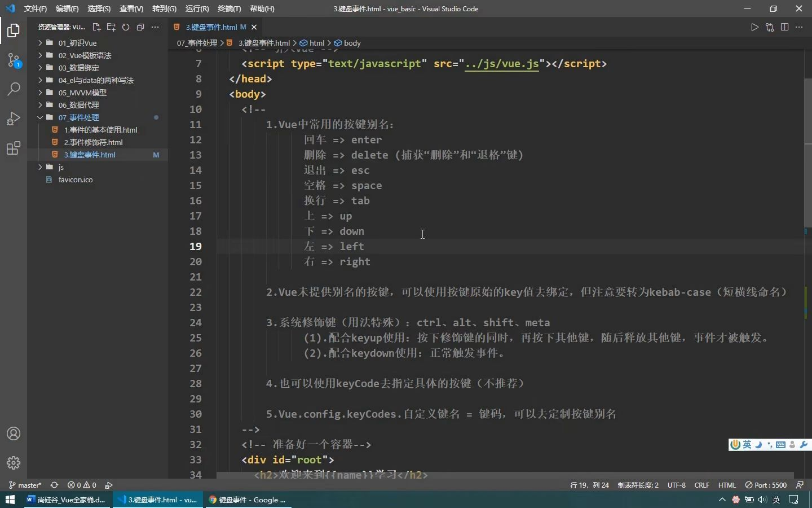Collapse all folders in explorer
812x508 pixels.
point(140,27)
